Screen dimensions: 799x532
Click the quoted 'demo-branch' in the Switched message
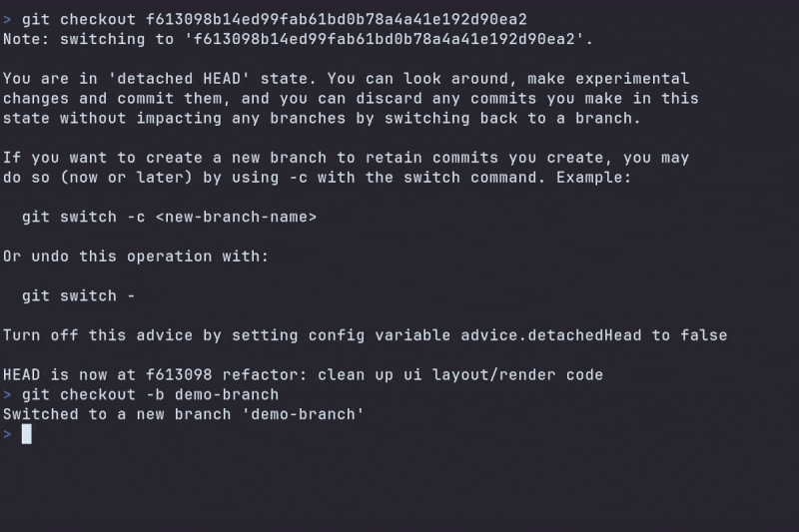304,414
